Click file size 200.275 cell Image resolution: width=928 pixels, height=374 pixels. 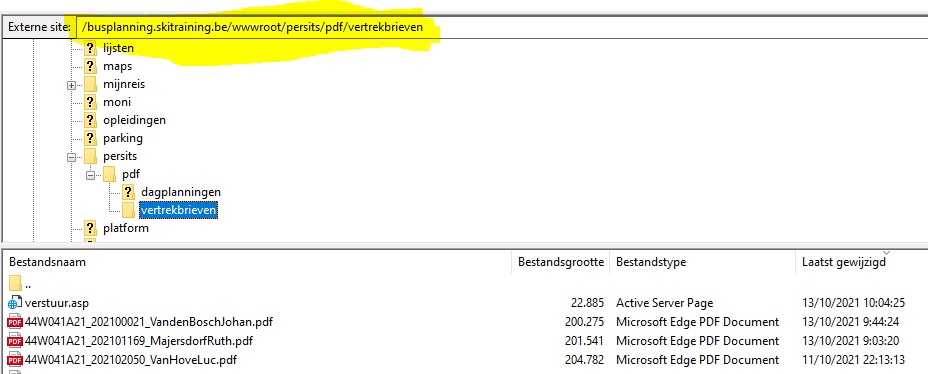[x=585, y=322]
